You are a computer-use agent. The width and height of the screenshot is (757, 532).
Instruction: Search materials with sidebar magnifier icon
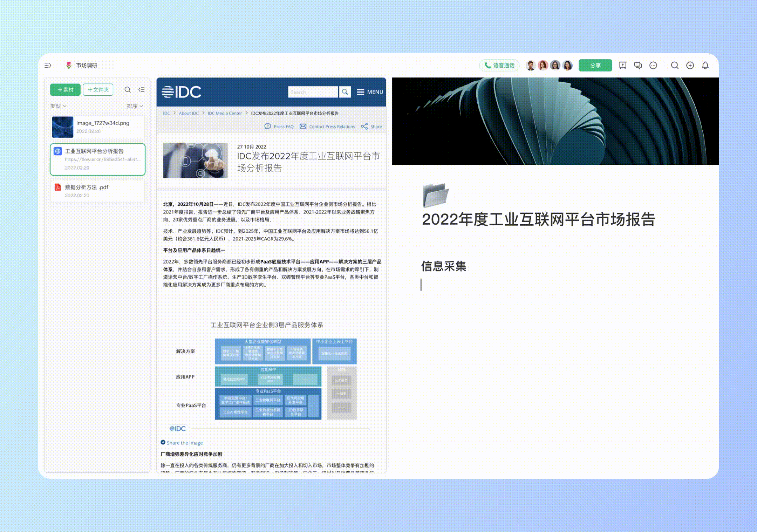pyautogui.click(x=128, y=90)
